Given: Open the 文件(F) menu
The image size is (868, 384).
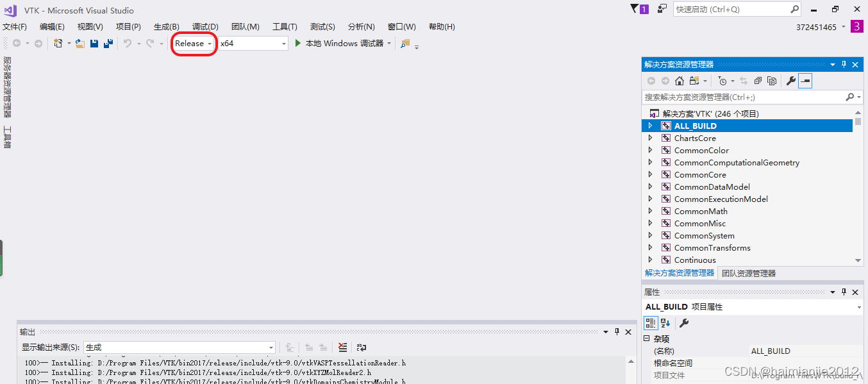Looking at the screenshot, I should tap(15, 27).
